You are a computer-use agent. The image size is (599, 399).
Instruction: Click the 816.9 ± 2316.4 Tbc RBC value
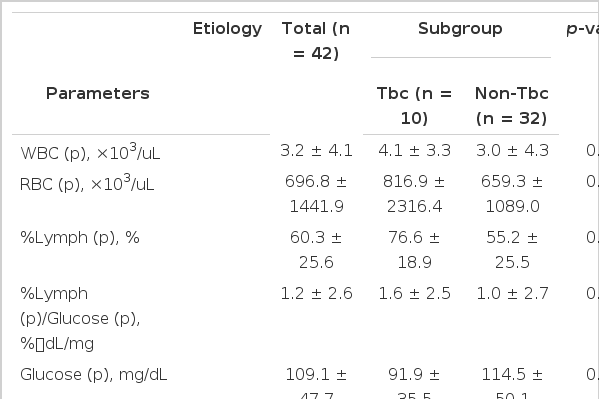(x=414, y=194)
